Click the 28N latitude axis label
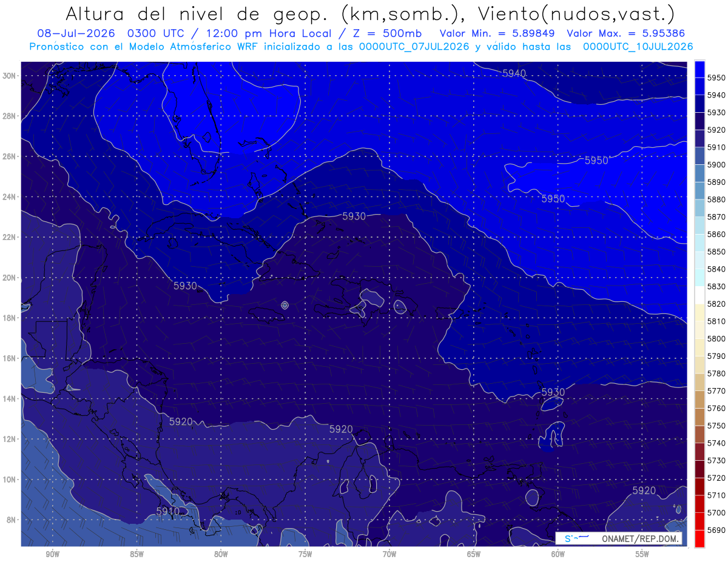 point(8,116)
